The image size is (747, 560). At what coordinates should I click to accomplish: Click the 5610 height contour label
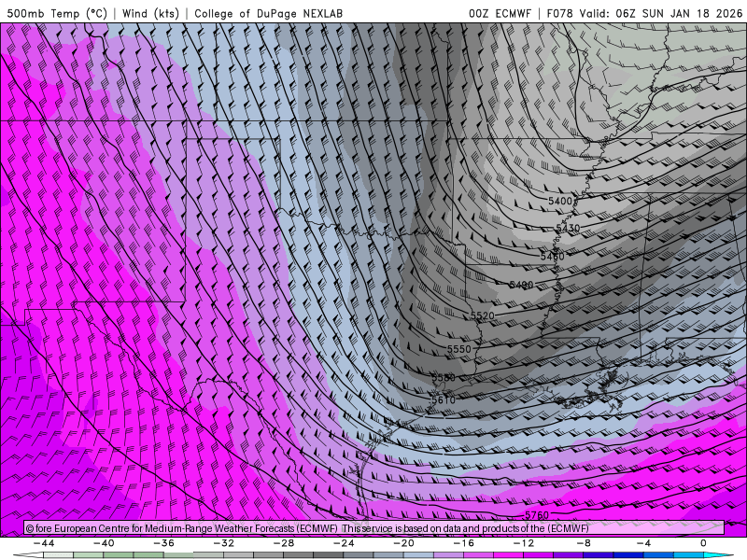point(444,400)
